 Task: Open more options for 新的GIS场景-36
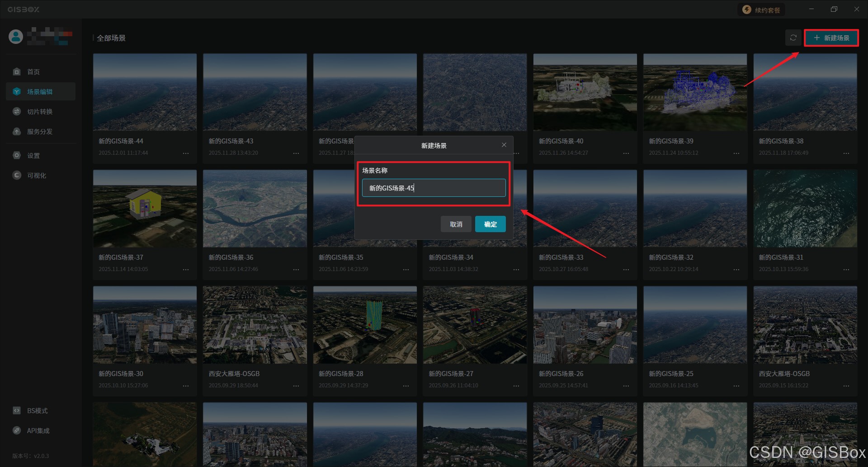coord(296,270)
